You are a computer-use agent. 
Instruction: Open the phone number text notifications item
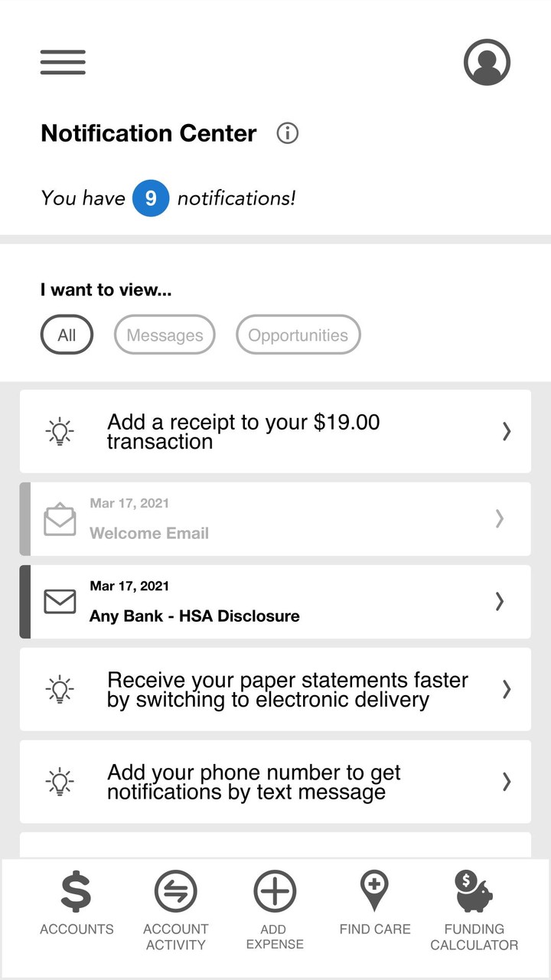click(275, 782)
